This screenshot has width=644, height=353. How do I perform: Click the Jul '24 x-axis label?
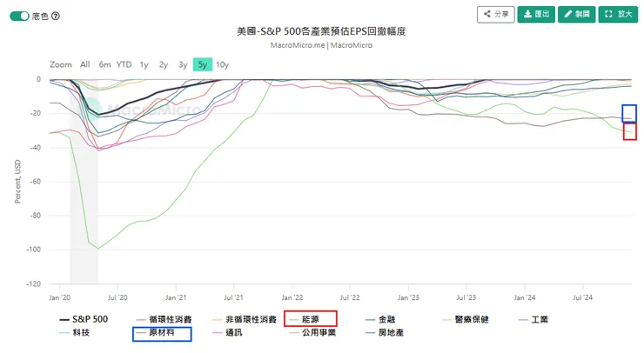[583, 297]
